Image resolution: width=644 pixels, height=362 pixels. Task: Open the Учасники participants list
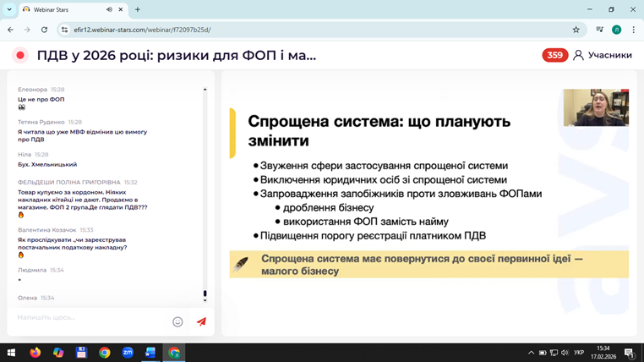(602, 55)
